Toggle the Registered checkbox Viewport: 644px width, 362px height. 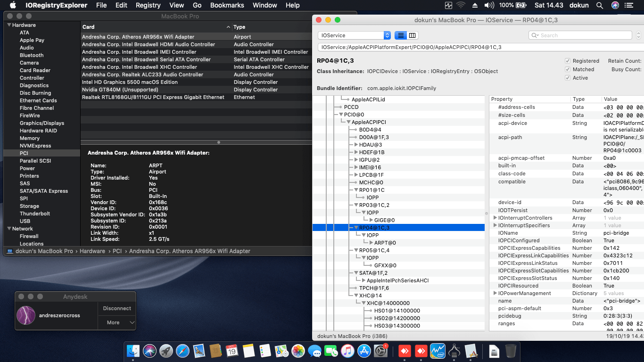[568, 61]
